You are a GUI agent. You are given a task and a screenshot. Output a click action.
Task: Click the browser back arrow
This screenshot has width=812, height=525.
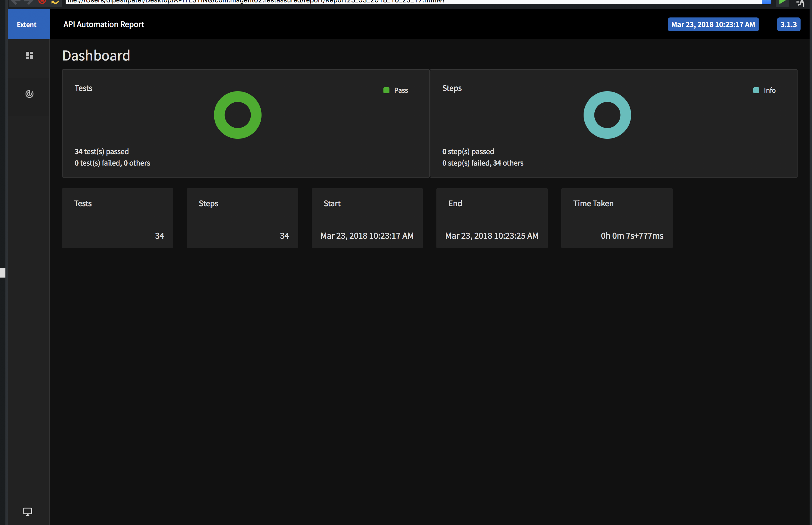[15, 2]
